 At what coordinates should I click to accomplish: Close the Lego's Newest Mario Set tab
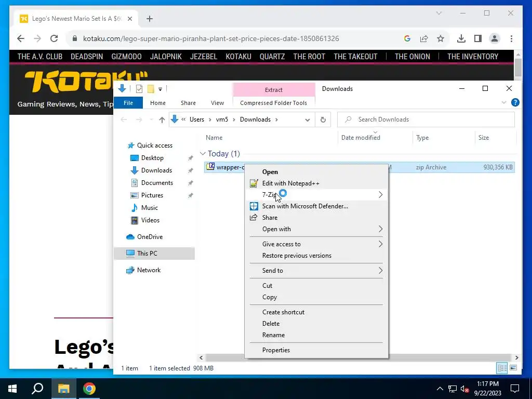(x=129, y=19)
